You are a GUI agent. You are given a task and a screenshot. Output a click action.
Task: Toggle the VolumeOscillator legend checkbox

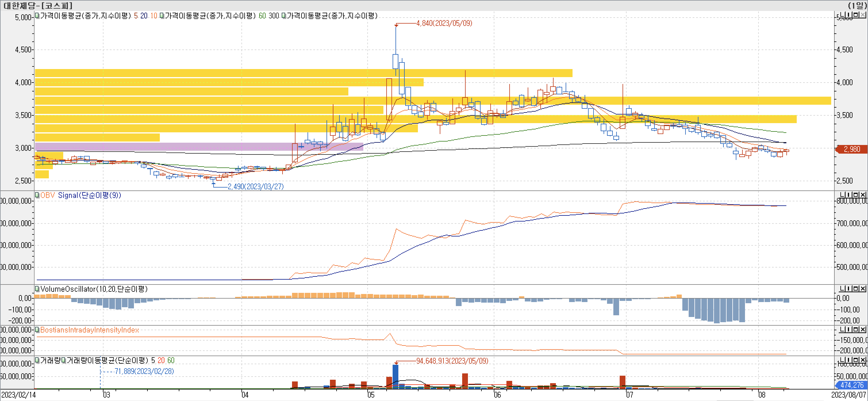coord(37,289)
